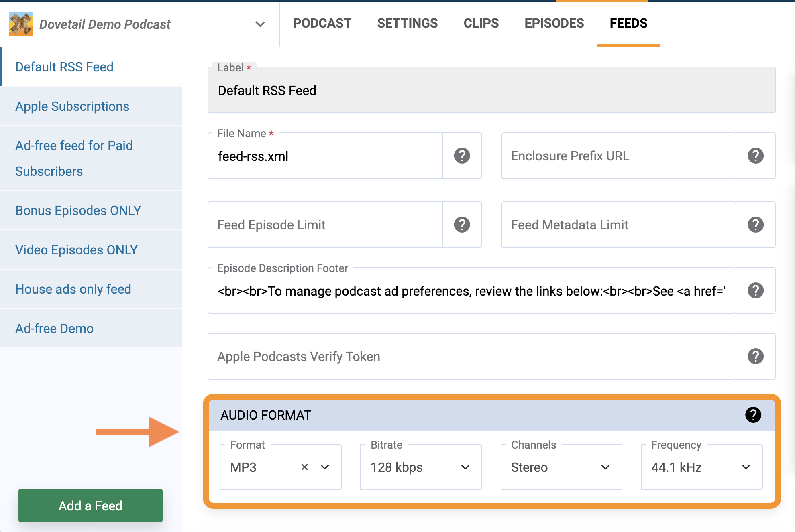Click the Feed Episode Limit input field
The width and height of the screenshot is (795, 532).
pyautogui.click(x=324, y=225)
